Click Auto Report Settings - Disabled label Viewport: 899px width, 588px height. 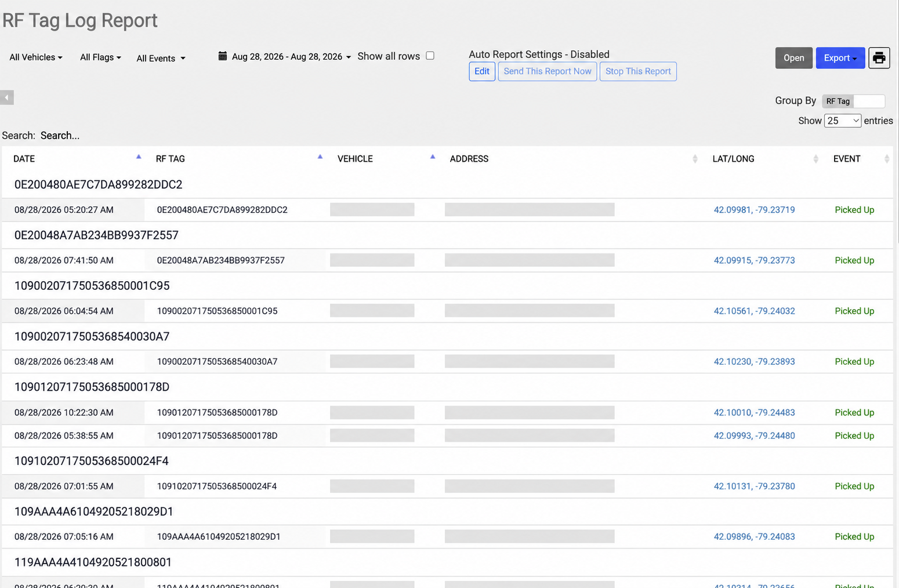point(539,54)
